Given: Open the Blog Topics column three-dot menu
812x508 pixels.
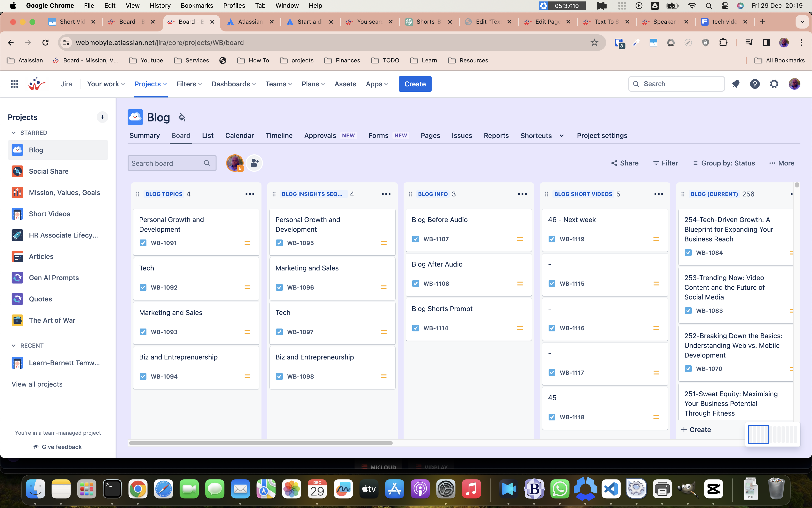Looking at the screenshot, I should (250, 194).
